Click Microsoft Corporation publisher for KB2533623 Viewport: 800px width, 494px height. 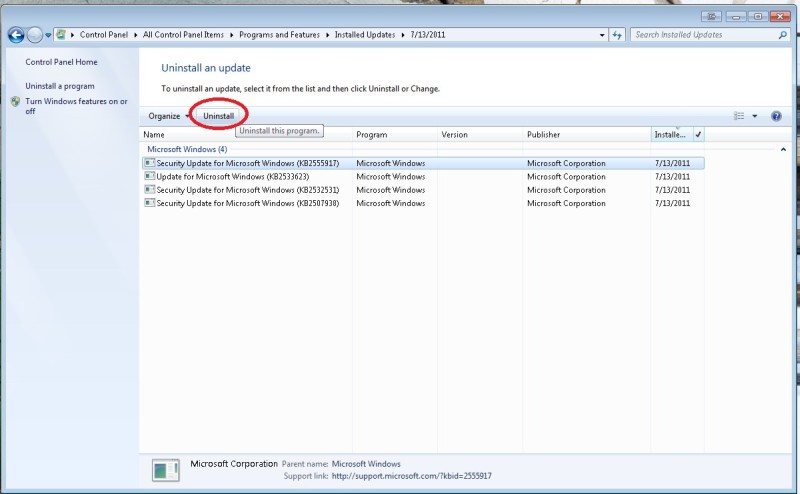[566, 177]
